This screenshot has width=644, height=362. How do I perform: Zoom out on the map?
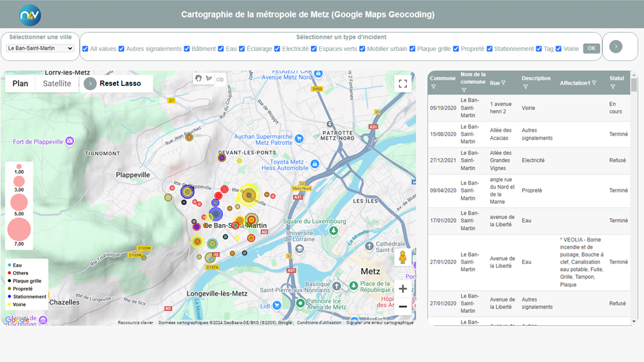click(402, 307)
